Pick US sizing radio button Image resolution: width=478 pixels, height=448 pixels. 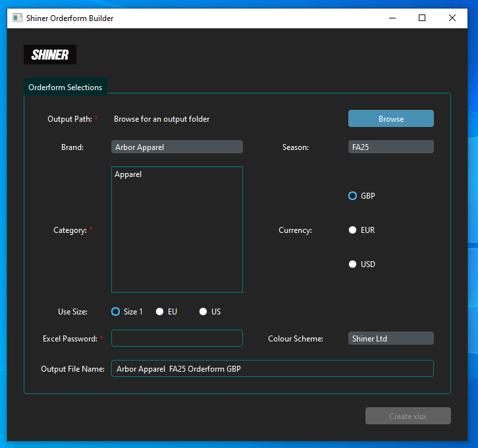[203, 312]
